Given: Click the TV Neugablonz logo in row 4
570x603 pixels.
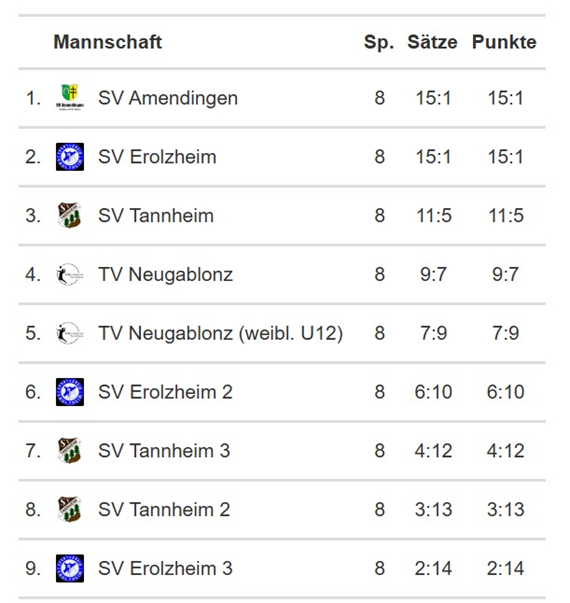Looking at the screenshot, I should point(70,275).
